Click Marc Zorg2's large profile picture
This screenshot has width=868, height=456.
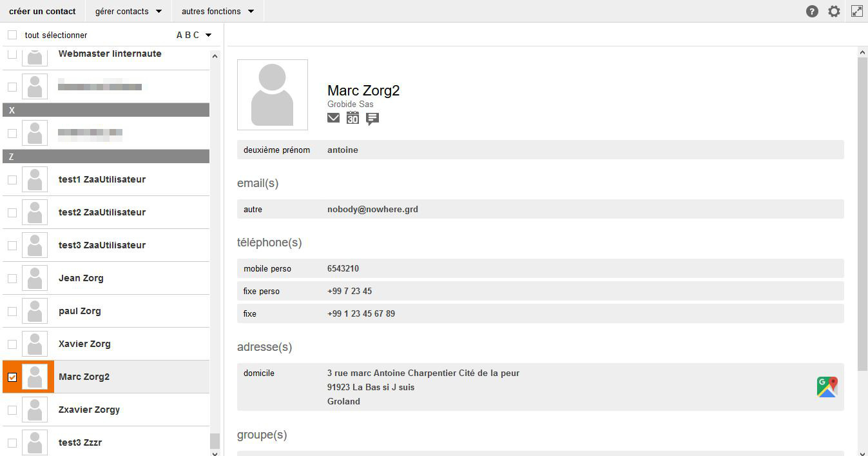[x=273, y=95]
